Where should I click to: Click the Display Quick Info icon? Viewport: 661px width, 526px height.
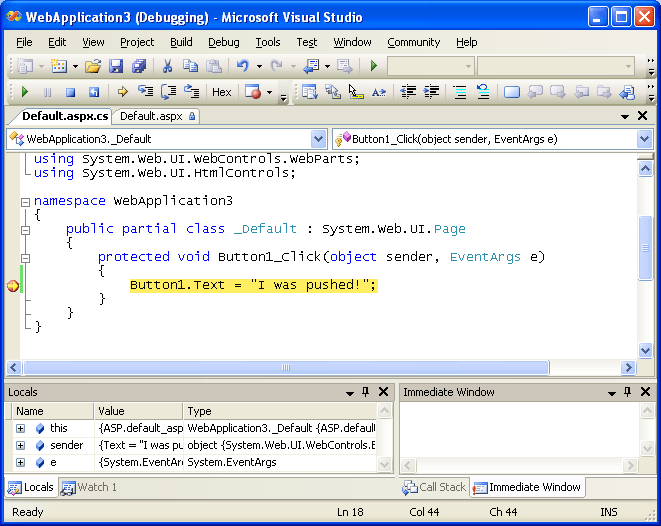356,91
